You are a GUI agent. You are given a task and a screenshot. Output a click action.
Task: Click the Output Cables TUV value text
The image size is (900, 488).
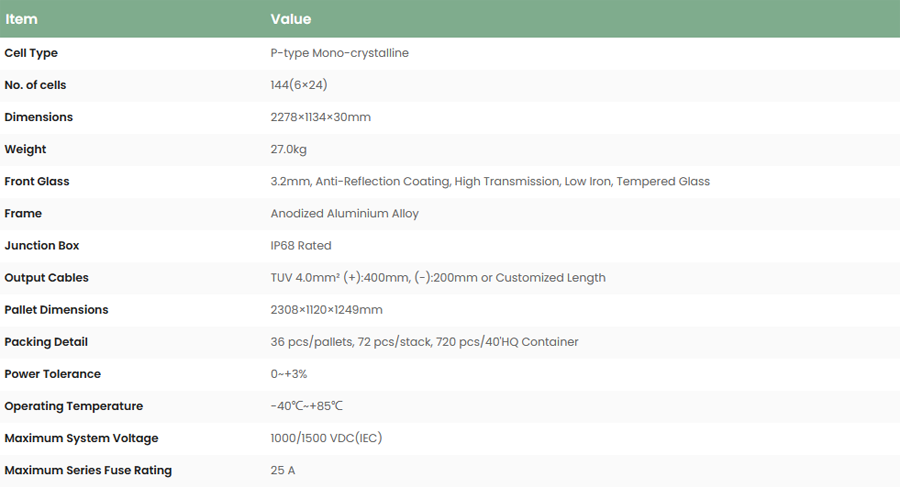[x=438, y=277]
